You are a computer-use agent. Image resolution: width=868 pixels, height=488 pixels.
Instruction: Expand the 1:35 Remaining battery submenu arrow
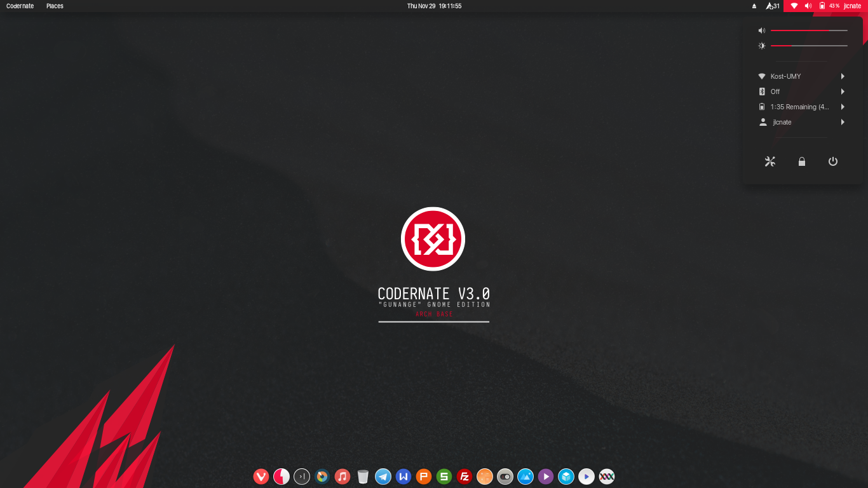pos(843,107)
